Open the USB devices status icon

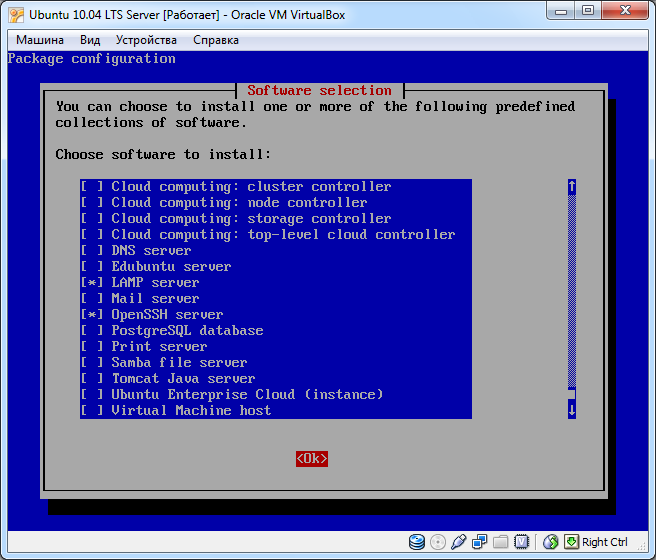[x=459, y=542]
